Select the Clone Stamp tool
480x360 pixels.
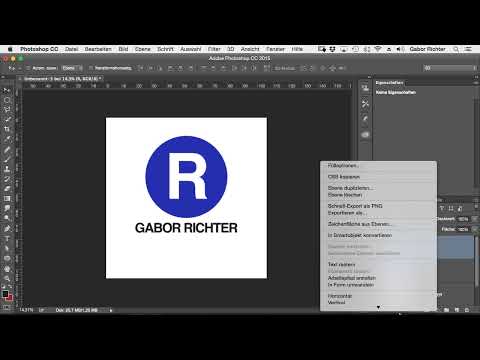[7, 169]
